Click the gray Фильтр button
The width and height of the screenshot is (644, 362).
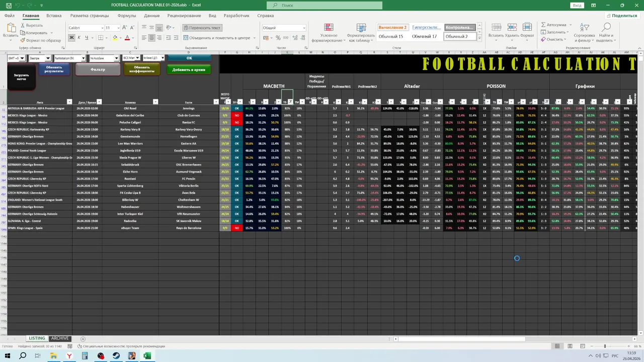click(x=98, y=69)
